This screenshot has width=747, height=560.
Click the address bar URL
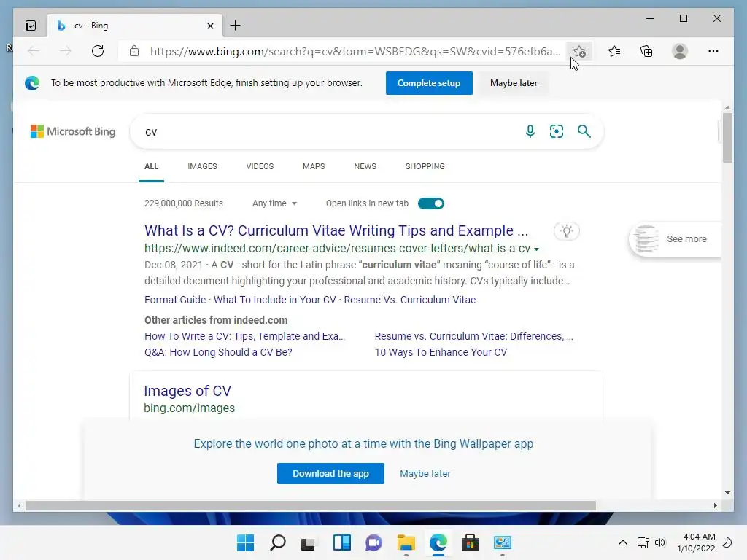(355, 52)
